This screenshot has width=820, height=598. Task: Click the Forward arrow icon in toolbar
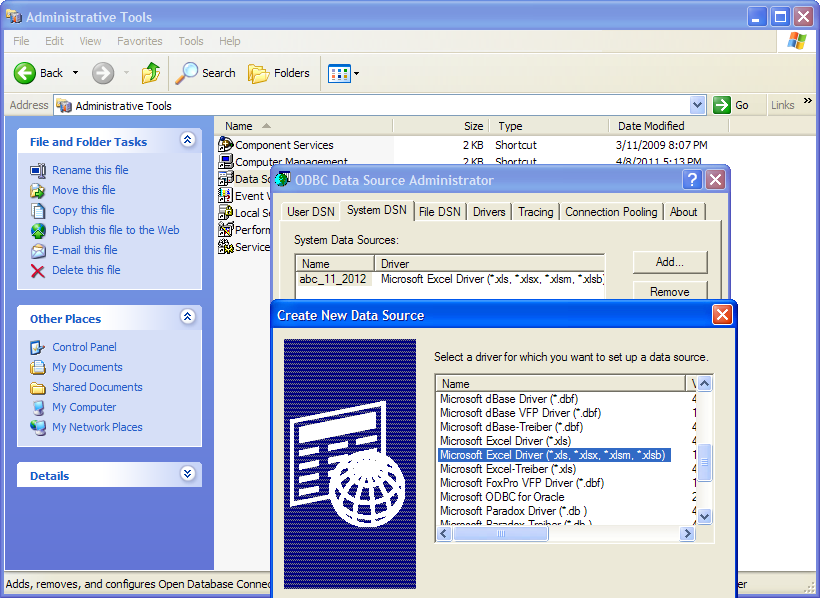pos(103,73)
